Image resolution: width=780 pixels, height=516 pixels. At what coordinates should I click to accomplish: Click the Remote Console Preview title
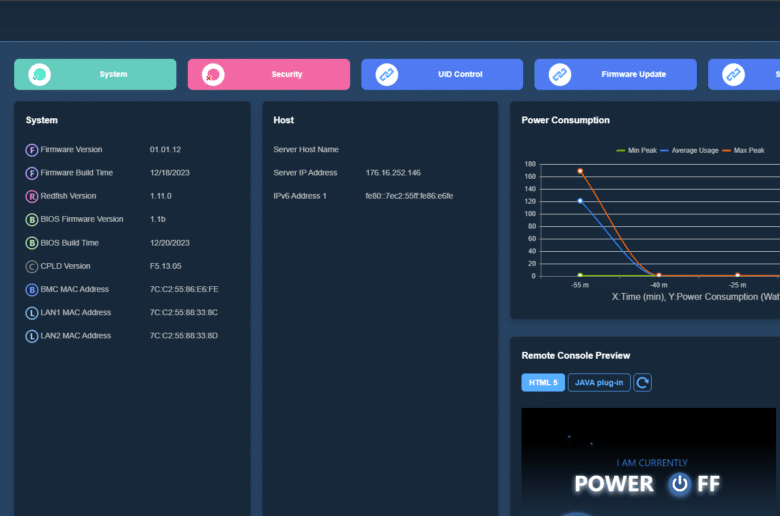pos(576,355)
